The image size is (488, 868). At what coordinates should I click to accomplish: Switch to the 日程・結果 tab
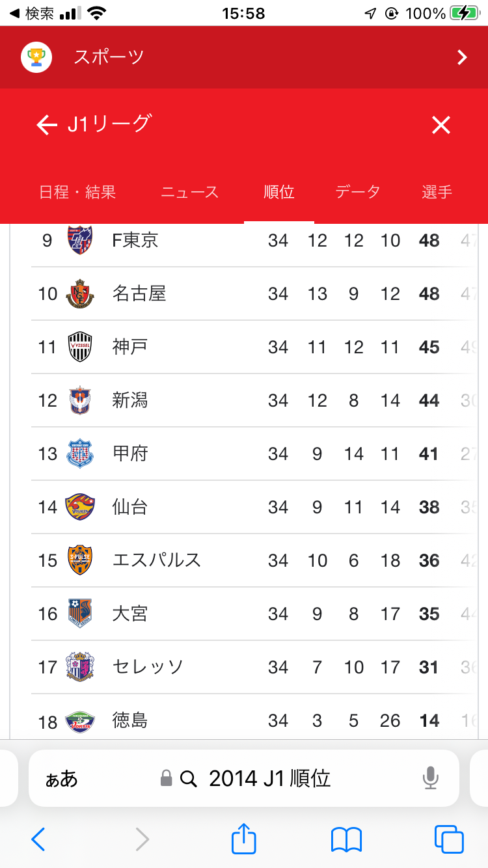click(x=77, y=192)
